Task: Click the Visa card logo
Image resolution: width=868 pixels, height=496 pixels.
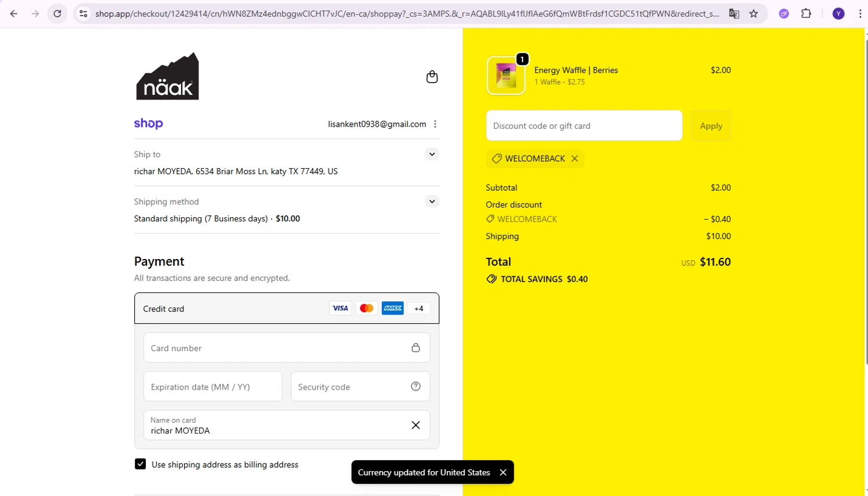Action: (x=340, y=308)
